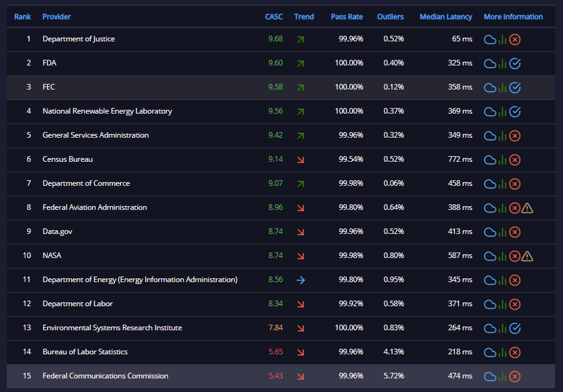Screen dimensions: 563x392
Task: Open bar chart icon in FEC row
Action: (x=502, y=88)
